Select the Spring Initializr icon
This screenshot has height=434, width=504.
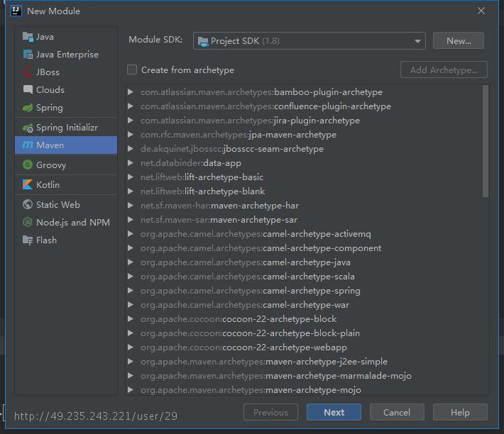click(28, 128)
